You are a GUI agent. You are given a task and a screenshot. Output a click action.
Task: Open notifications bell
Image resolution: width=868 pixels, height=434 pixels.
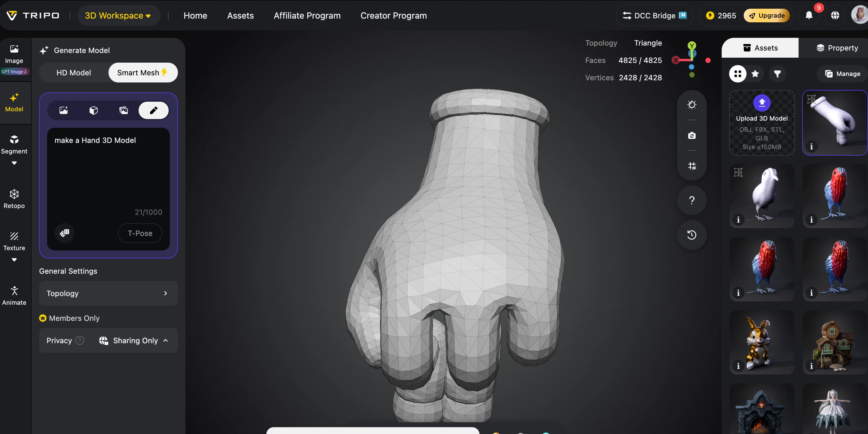coord(809,15)
